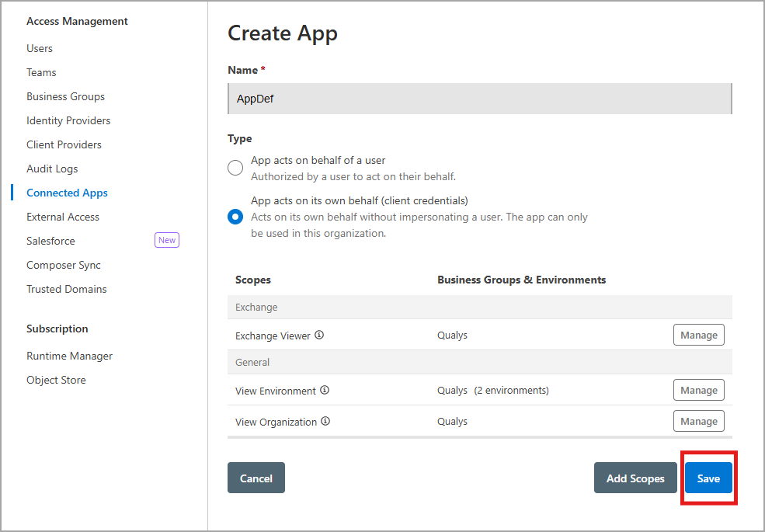
Task: Navigate to Identity Providers
Action: tap(68, 120)
